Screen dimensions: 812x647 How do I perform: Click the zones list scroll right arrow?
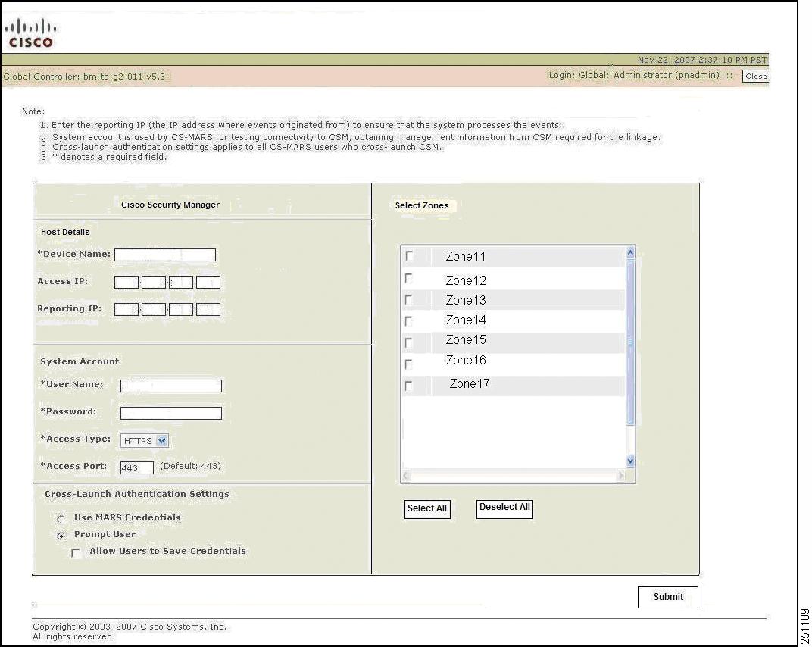click(x=620, y=475)
